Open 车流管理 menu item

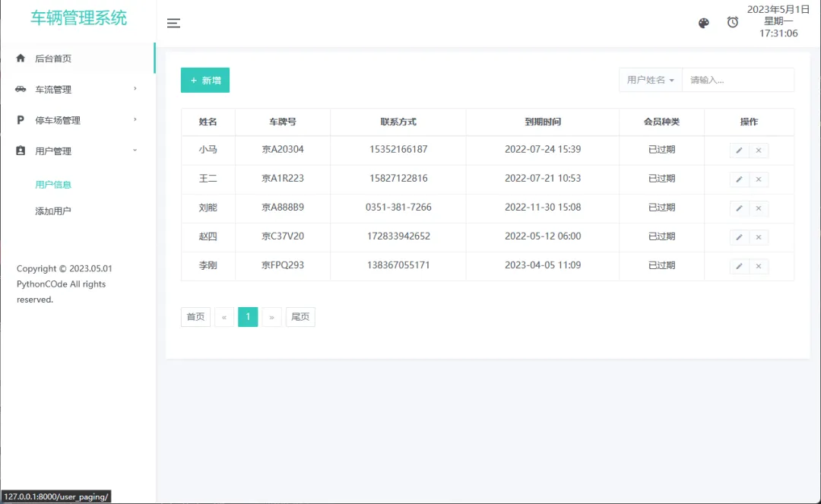click(x=78, y=89)
